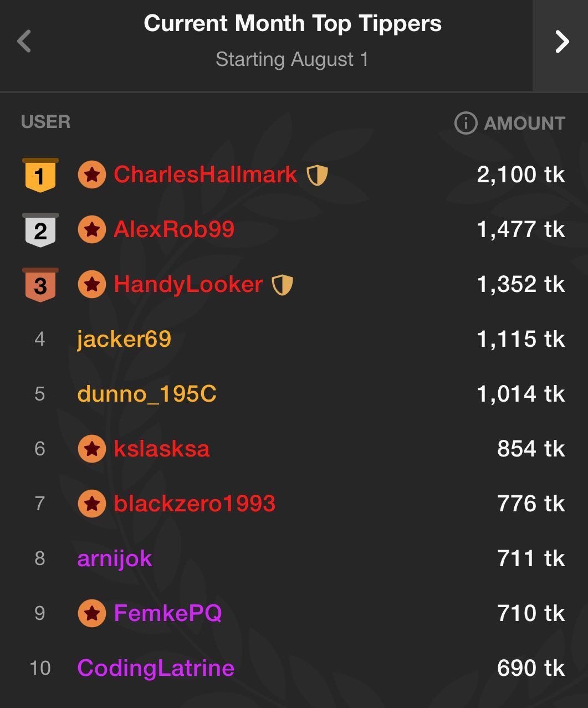Image resolution: width=588 pixels, height=708 pixels.
Task: Click the star badge beside blackzero1993
Action: pos(92,504)
